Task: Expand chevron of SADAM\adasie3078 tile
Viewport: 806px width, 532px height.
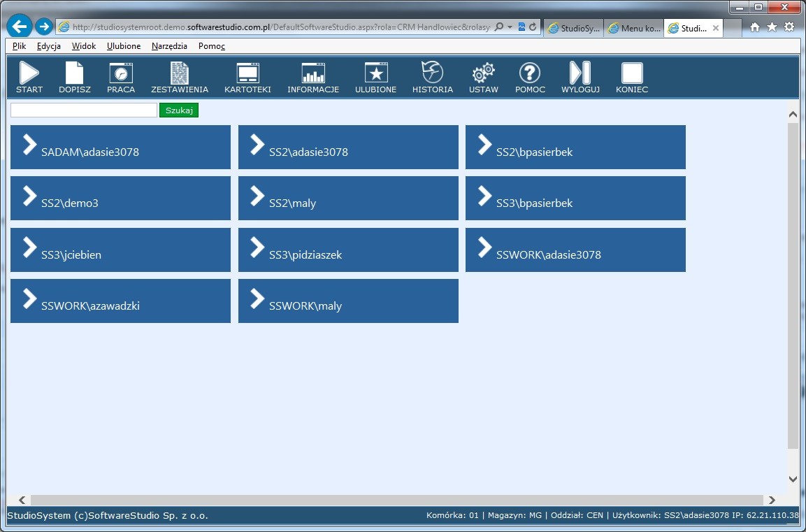Action: tap(30, 145)
